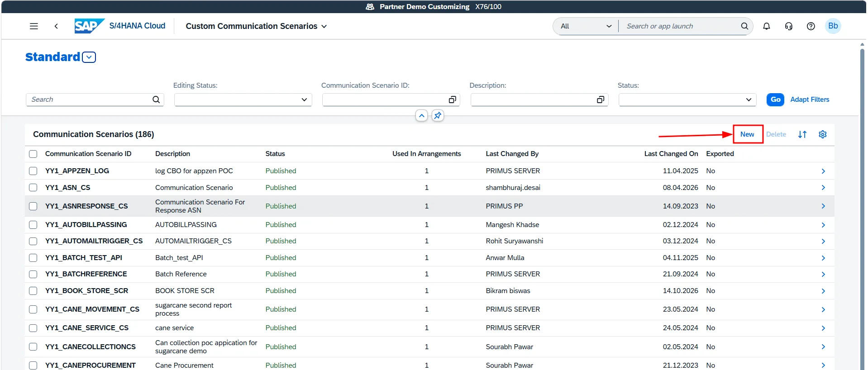The height and width of the screenshot is (370, 868).
Task: Pin the filter header
Action: pyautogui.click(x=438, y=116)
